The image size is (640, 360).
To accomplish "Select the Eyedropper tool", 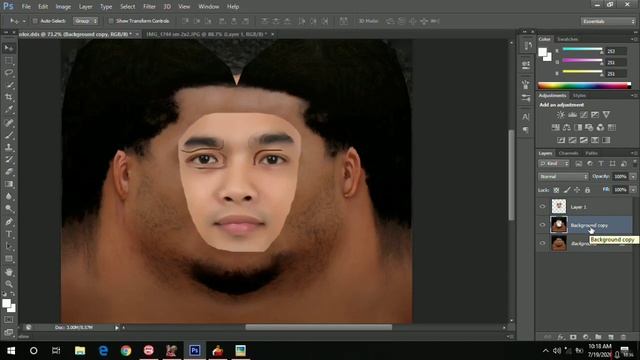I will pos(9,110).
